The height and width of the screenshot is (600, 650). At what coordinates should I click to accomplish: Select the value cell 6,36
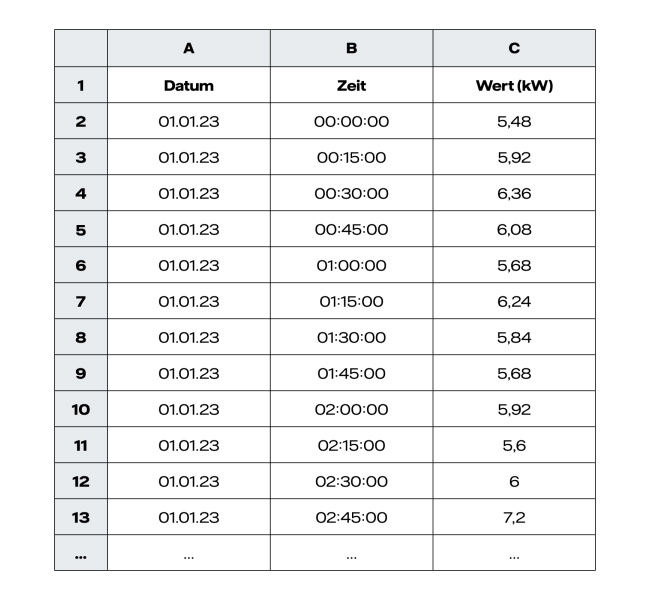[x=514, y=193]
